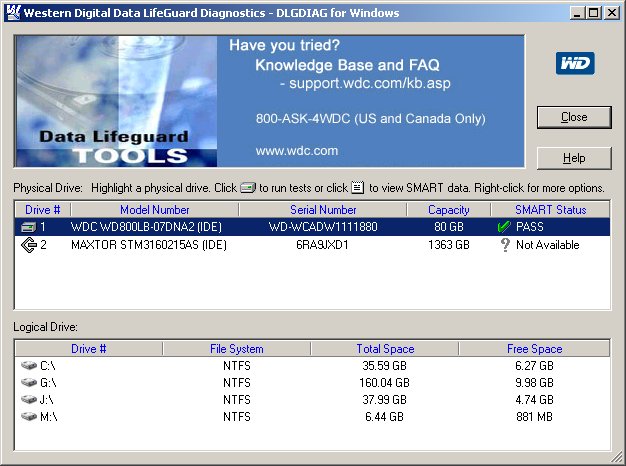626x466 pixels.
Task: Click NTFS file system in M:\ row
Action: [x=237, y=416]
